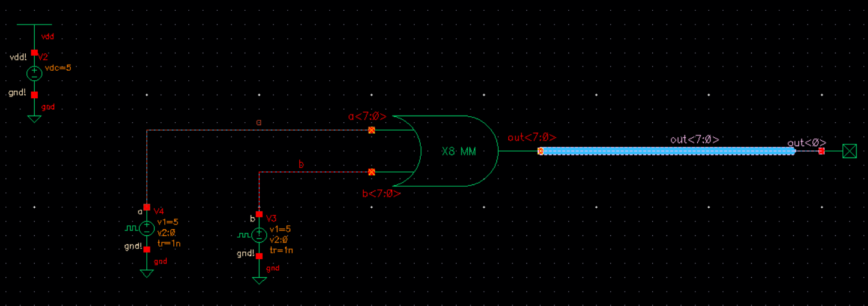Select the V3 pulse source symbol
868x306 pixels.
(259, 235)
